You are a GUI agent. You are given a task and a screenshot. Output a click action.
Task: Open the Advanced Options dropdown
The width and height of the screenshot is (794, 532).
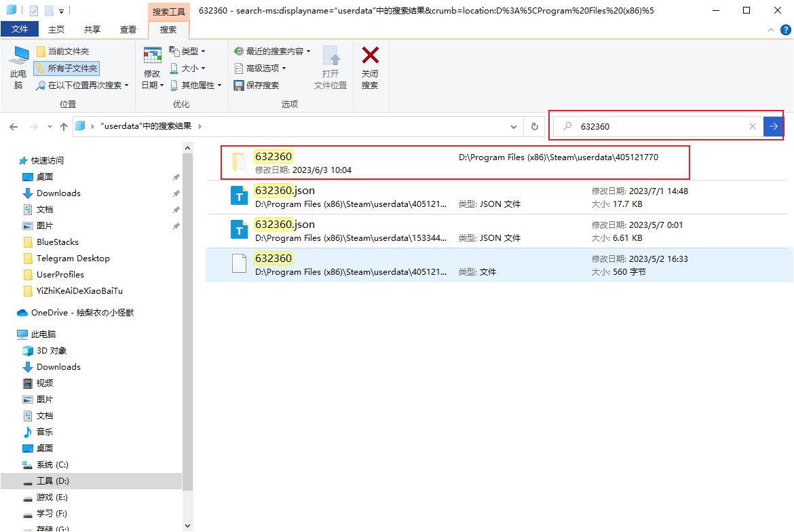pyautogui.click(x=261, y=69)
